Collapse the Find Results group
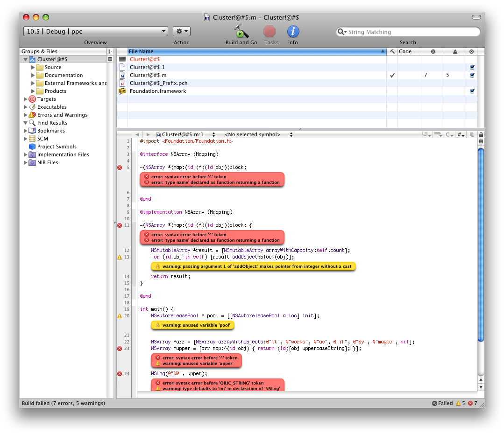 (25, 123)
